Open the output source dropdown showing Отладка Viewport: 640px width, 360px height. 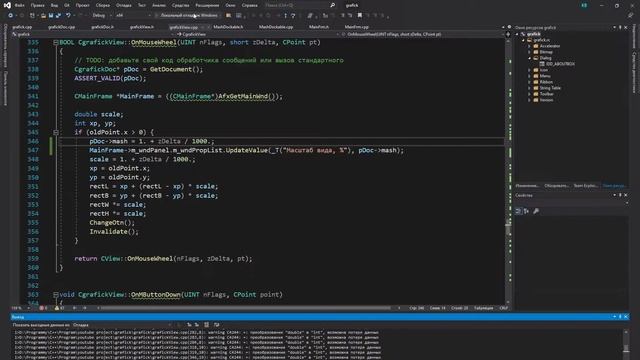[122, 325]
